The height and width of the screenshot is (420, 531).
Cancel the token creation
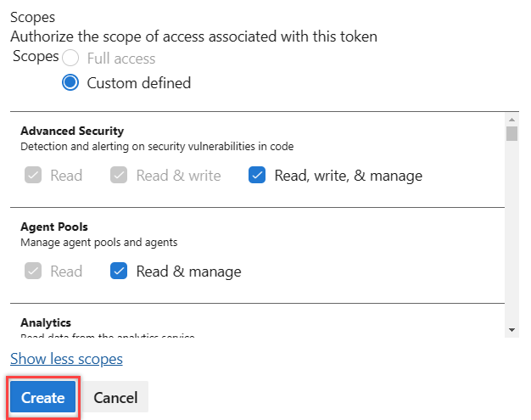pyautogui.click(x=115, y=398)
